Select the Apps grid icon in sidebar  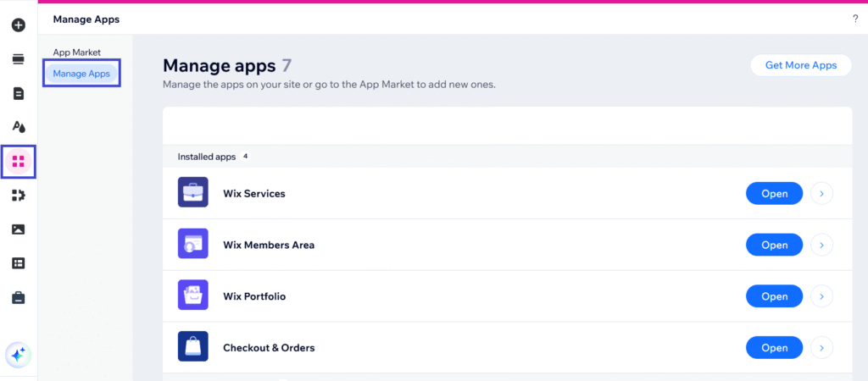[18, 161]
